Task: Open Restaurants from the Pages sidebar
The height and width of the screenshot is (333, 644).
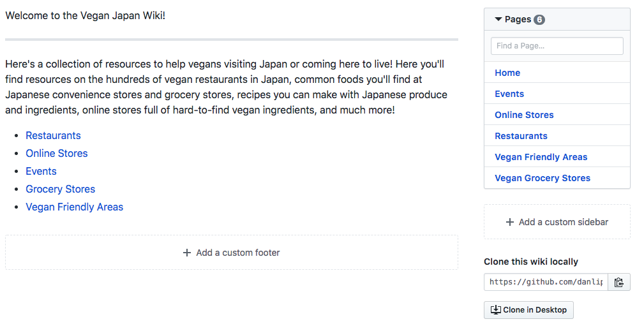Action: (x=521, y=136)
